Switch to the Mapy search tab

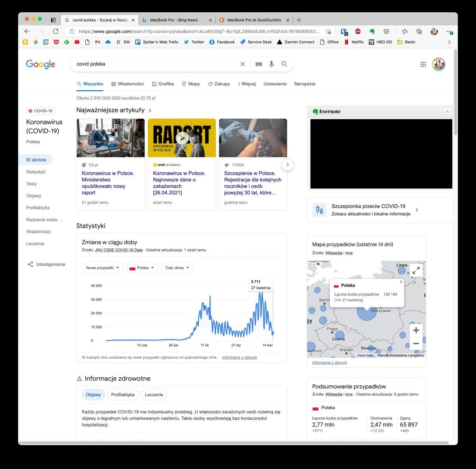click(x=191, y=84)
